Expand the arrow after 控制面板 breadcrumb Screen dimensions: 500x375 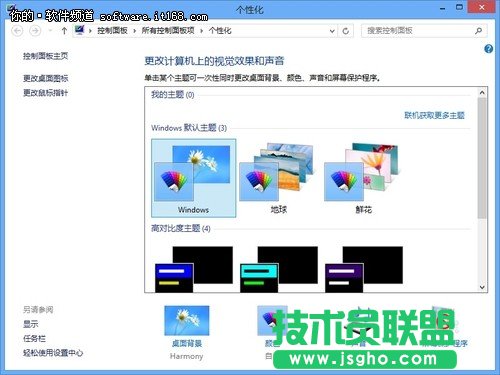click(135, 31)
